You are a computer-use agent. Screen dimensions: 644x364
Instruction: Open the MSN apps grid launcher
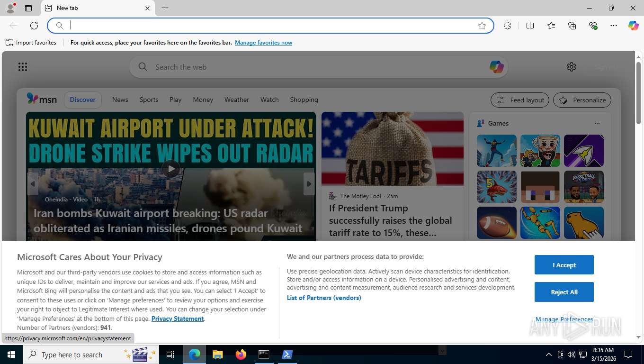pyautogui.click(x=23, y=67)
